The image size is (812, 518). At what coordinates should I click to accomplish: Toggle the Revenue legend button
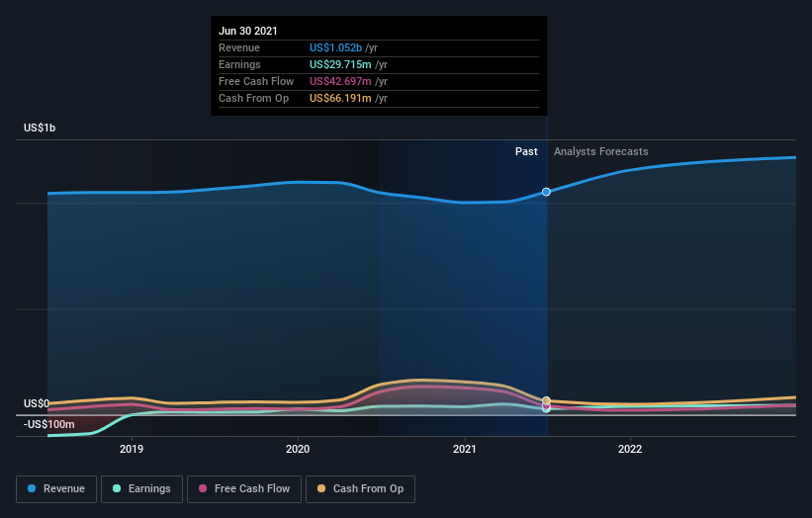point(56,489)
